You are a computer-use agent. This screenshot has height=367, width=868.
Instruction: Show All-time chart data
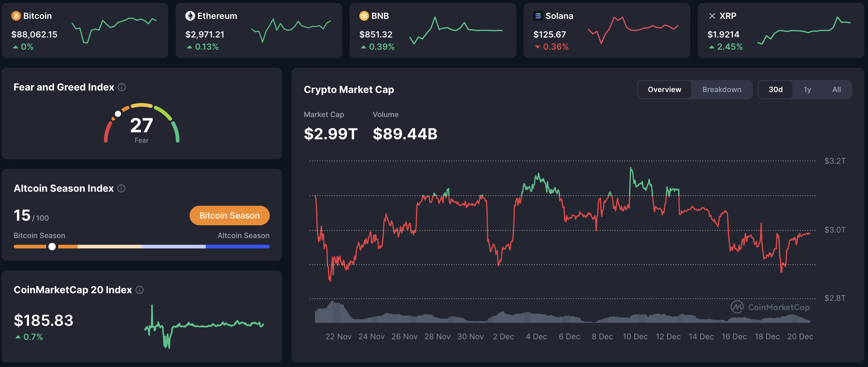click(836, 89)
